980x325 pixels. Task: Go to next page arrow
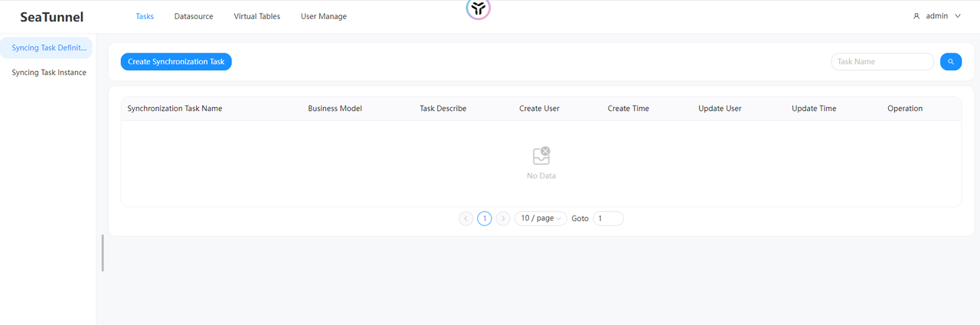pos(503,219)
